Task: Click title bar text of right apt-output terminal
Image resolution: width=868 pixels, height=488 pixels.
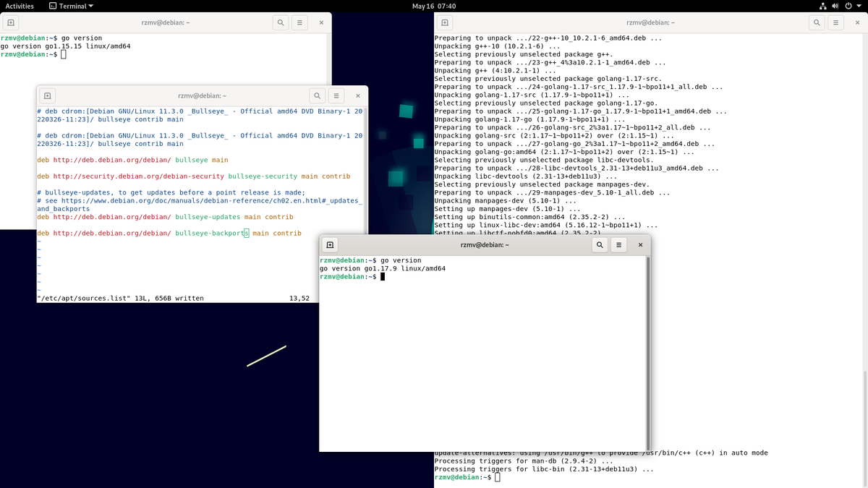Action: tap(651, 23)
